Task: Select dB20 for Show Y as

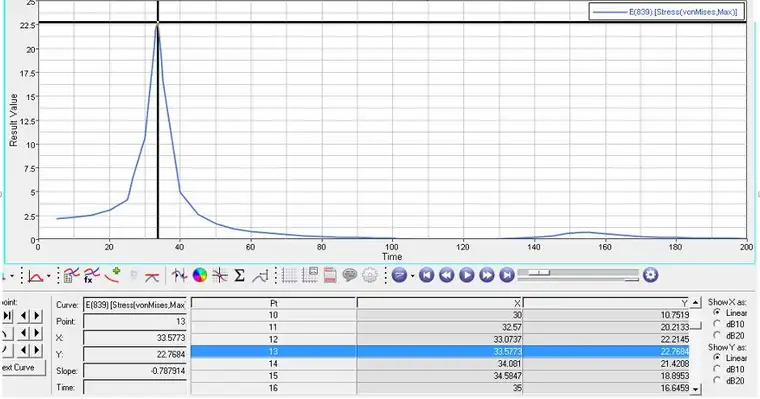Action: (x=717, y=381)
